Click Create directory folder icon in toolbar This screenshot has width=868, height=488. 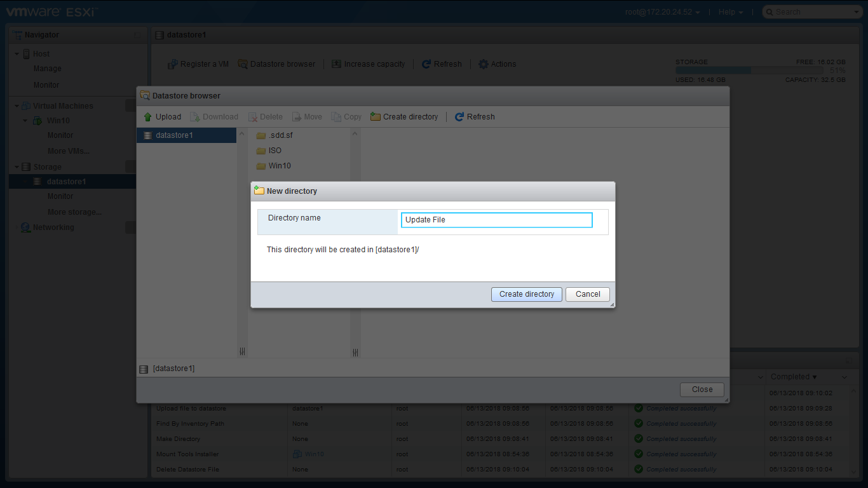click(376, 117)
